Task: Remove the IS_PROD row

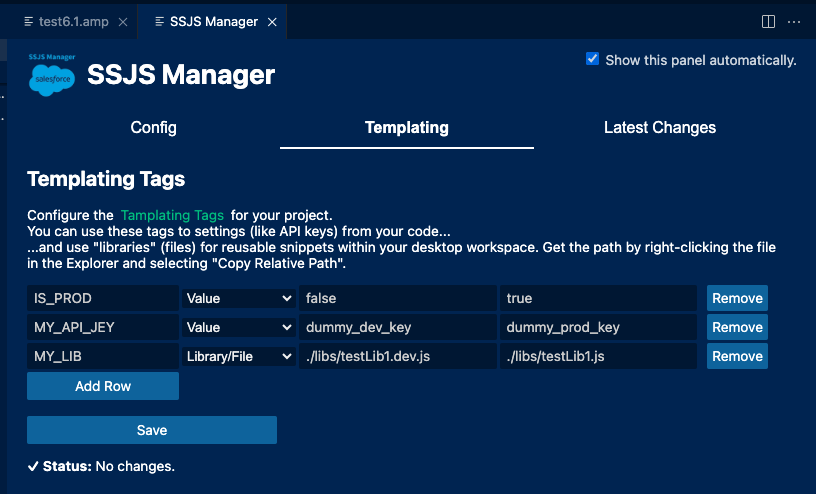Action: (737, 298)
